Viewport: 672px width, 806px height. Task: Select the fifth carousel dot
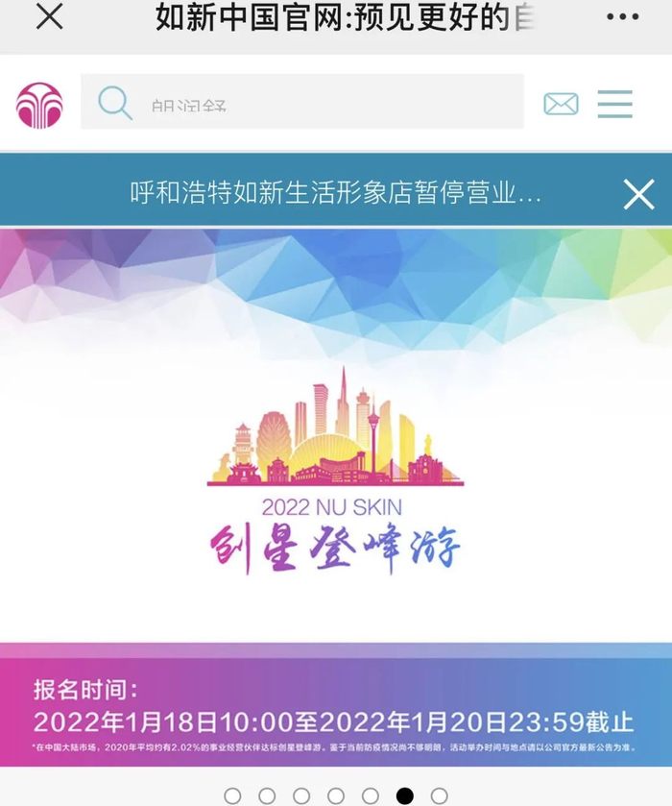point(370,795)
